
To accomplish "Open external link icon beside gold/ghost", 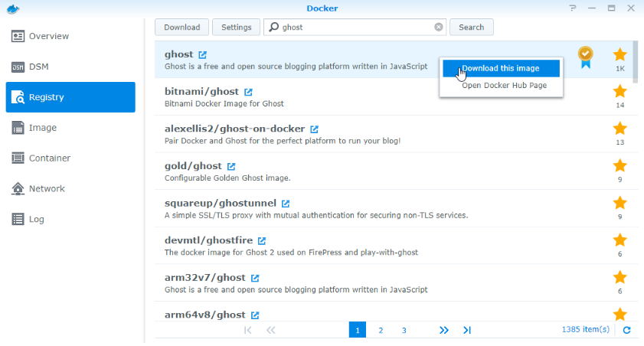I will 231,166.
